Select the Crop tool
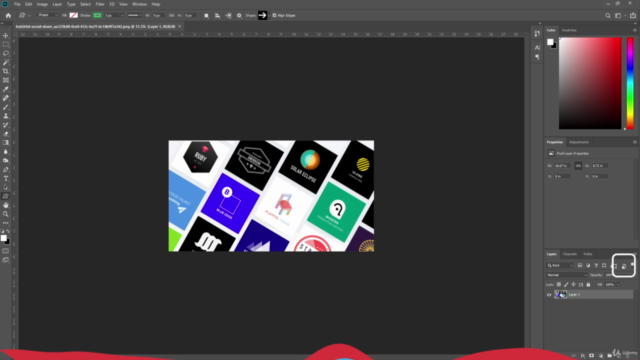The width and height of the screenshot is (640, 360). [x=6, y=71]
